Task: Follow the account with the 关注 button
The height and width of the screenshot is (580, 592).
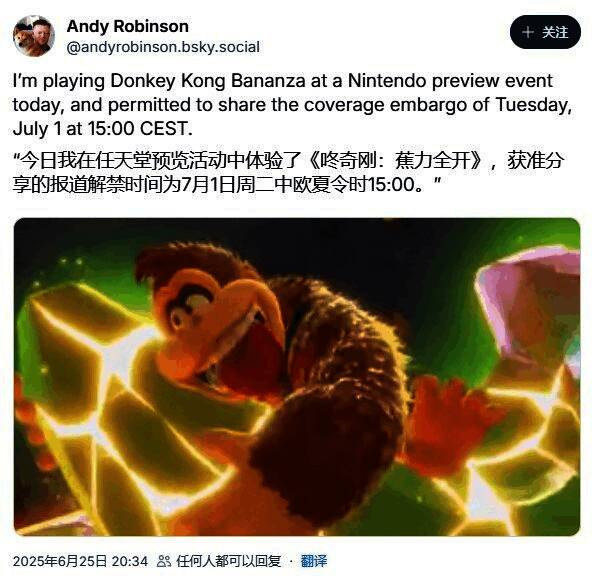Action: coord(545,32)
